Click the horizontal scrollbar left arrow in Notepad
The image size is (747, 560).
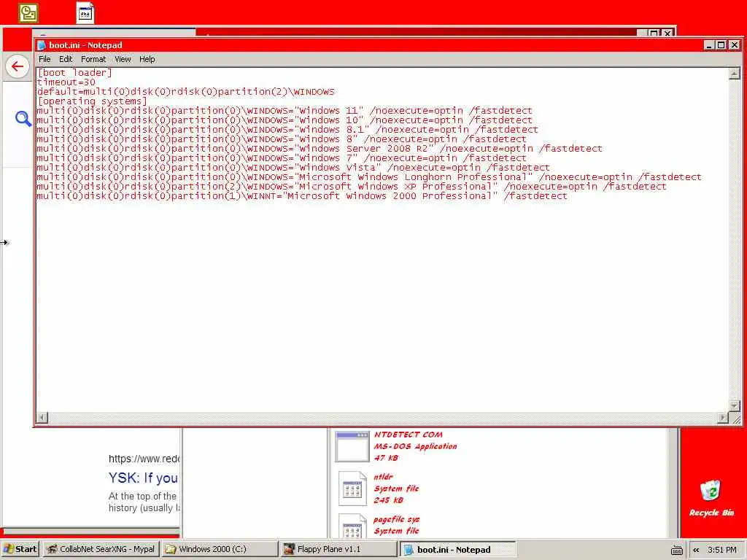click(42, 418)
